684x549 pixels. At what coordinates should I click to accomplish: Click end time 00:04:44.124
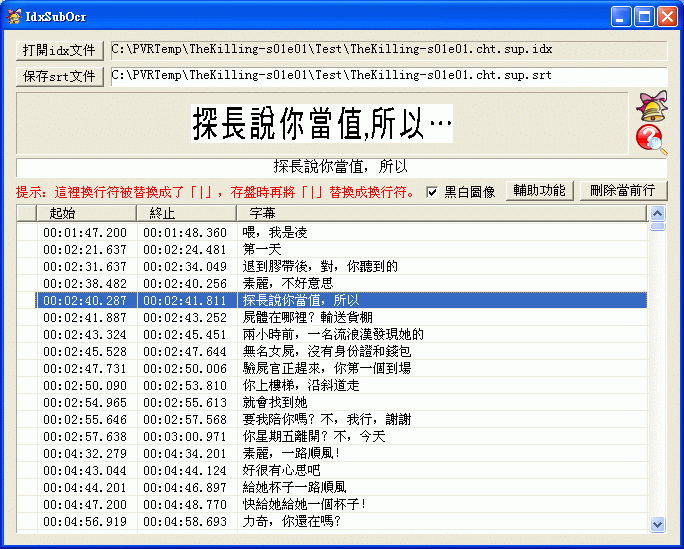pos(185,471)
